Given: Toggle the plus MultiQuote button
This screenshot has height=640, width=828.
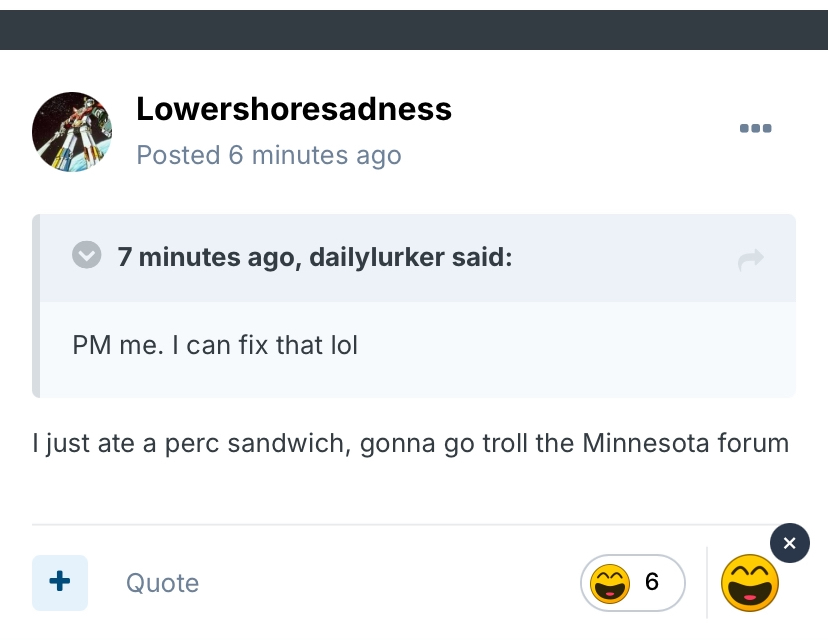Looking at the screenshot, I should 60,582.
